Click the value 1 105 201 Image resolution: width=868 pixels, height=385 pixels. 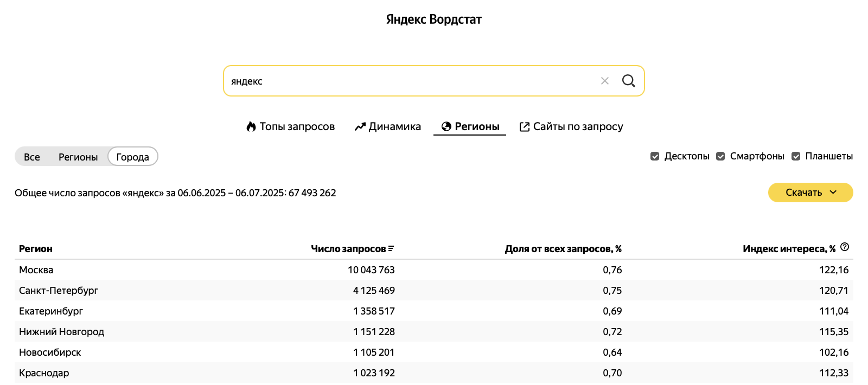[x=374, y=352]
